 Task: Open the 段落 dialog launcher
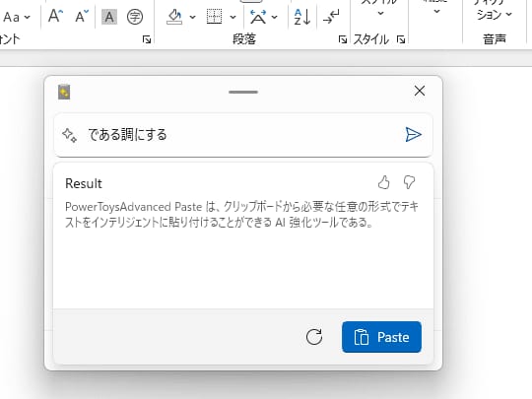point(342,39)
